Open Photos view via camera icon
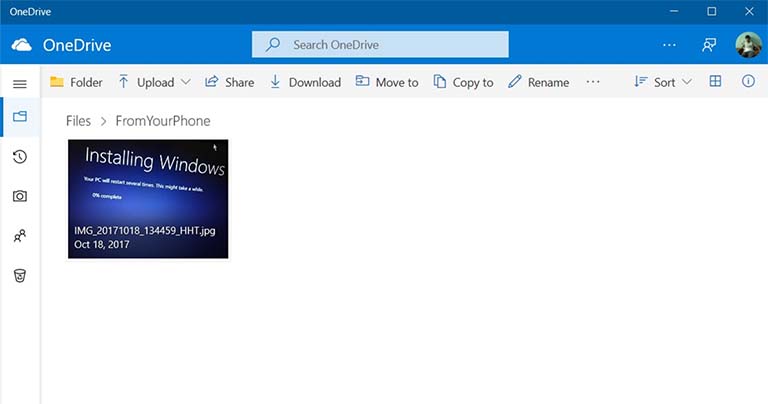Image resolution: width=768 pixels, height=404 pixels. pyautogui.click(x=20, y=196)
